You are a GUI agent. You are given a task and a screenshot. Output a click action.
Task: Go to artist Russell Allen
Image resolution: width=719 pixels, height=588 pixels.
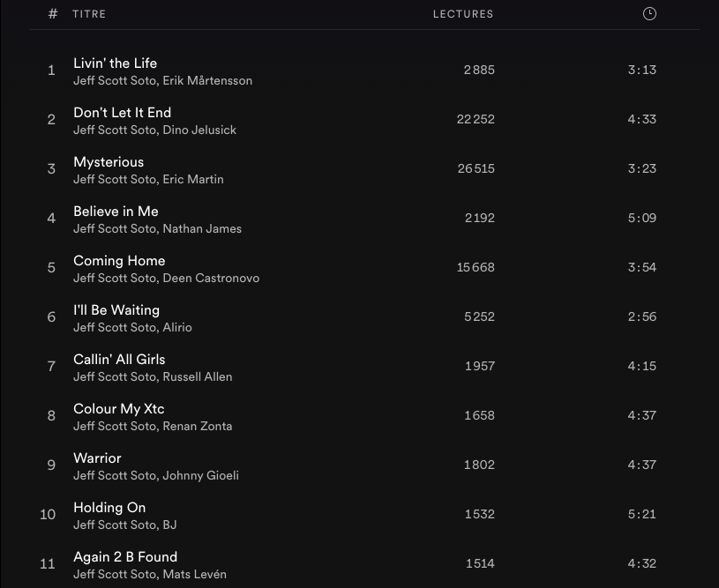point(198,377)
